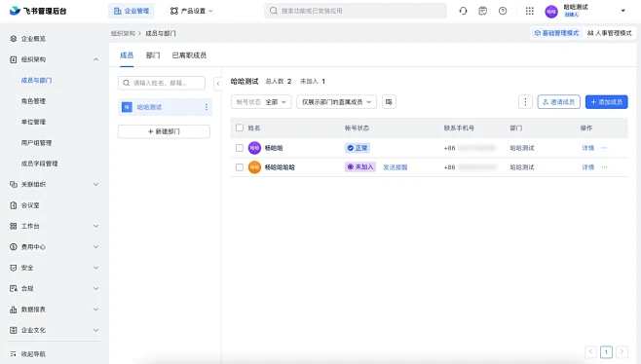The image size is (641, 364).
Task: Click the purple avatar of 杨哈哈
Action: click(x=254, y=148)
